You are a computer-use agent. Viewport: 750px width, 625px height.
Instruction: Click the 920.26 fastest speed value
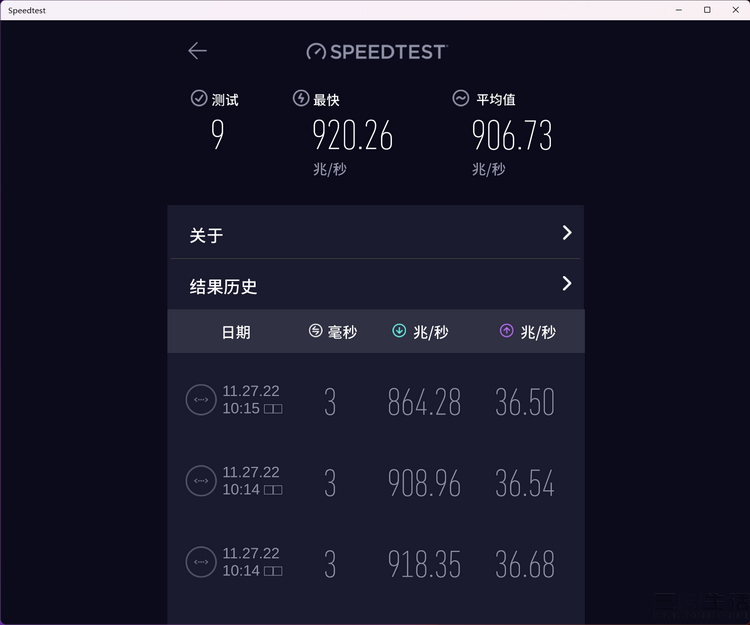click(353, 135)
